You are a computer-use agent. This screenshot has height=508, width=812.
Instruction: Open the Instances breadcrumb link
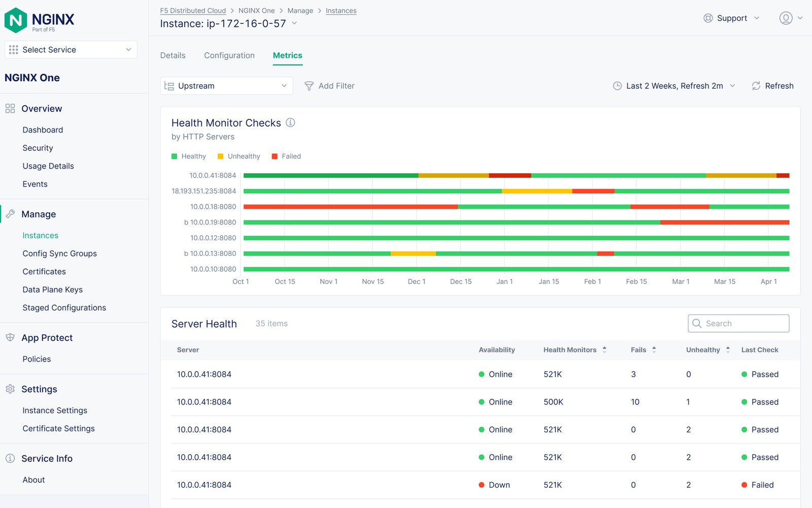341,11
